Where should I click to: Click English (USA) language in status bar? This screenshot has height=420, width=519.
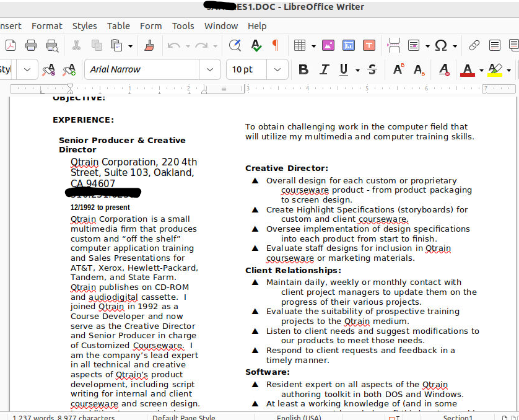(x=299, y=417)
